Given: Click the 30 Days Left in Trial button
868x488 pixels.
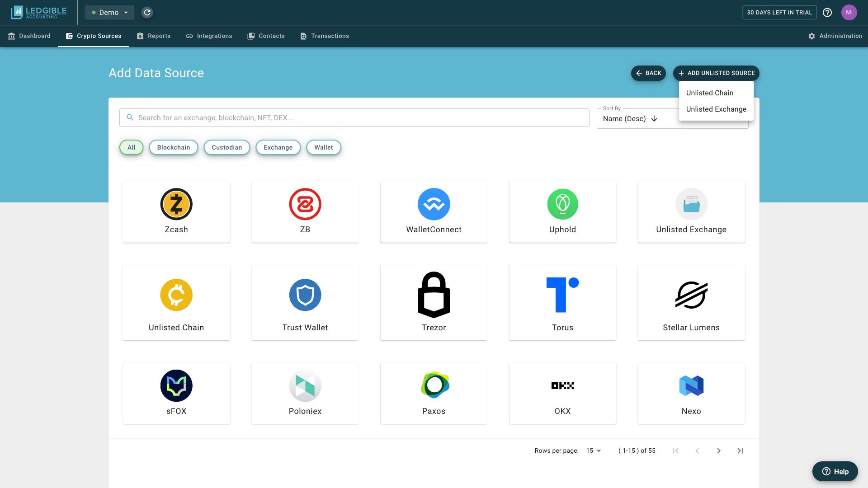Looking at the screenshot, I should click(x=779, y=12).
